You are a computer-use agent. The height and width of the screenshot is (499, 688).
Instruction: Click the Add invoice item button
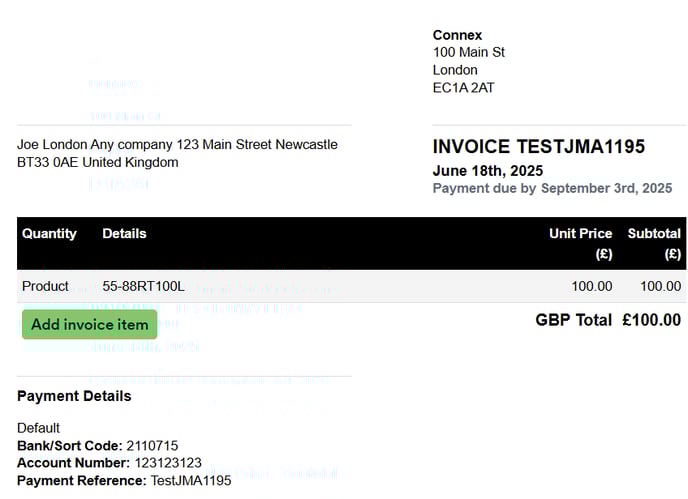[x=90, y=324]
